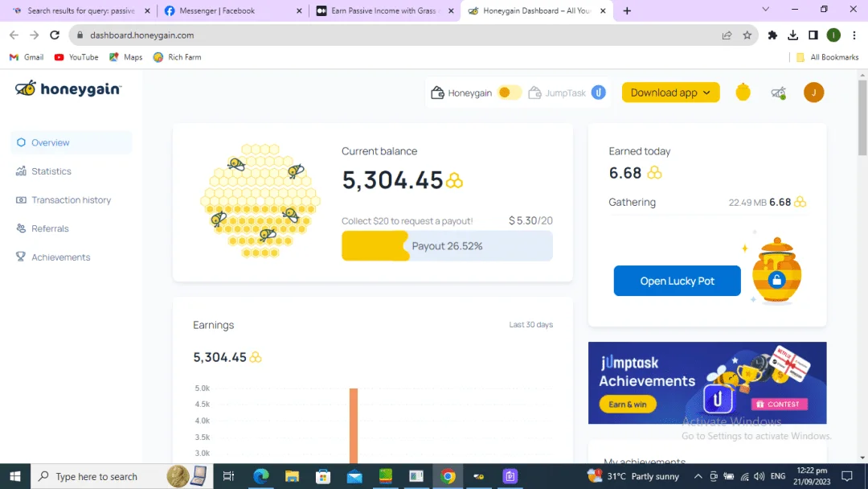868x489 pixels.
Task: Click the Statistics bar-chart icon
Action: coord(21,171)
